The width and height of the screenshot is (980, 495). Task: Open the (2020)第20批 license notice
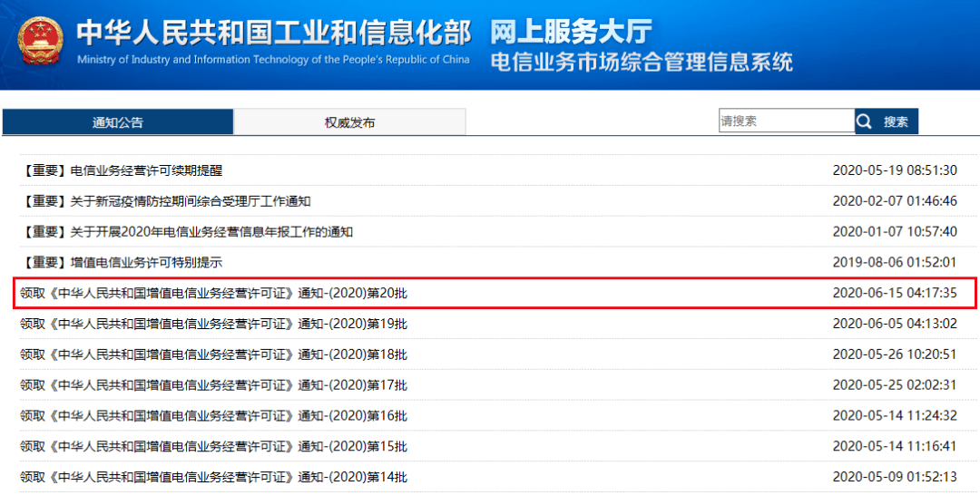pyautogui.click(x=214, y=293)
